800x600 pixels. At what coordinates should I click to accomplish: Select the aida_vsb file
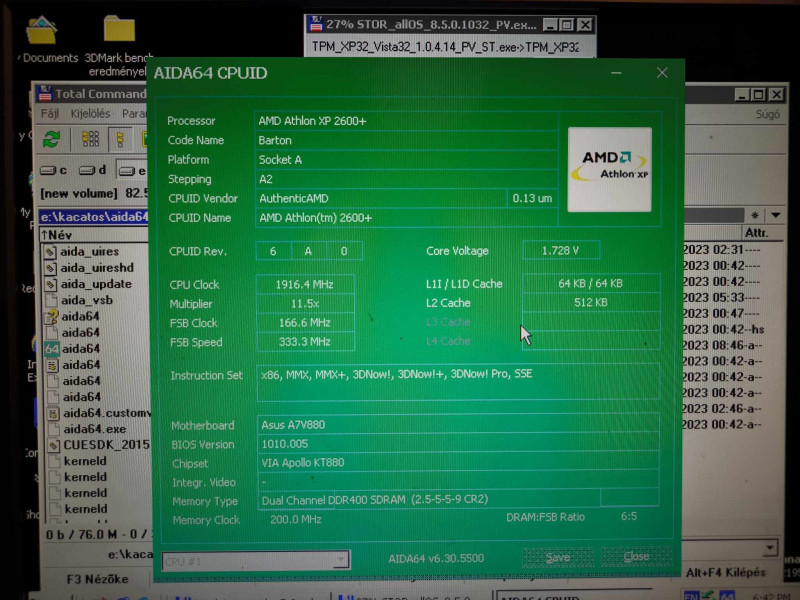click(79, 301)
